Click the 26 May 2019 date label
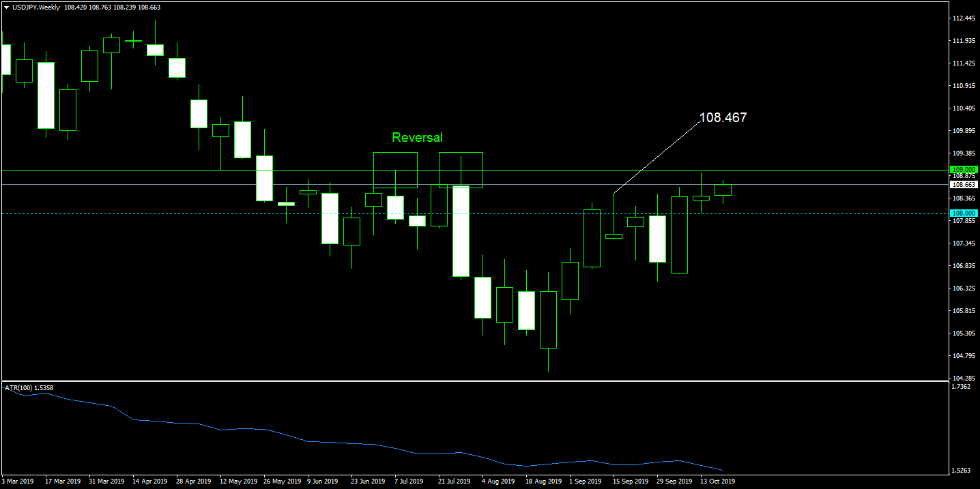 click(281, 481)
